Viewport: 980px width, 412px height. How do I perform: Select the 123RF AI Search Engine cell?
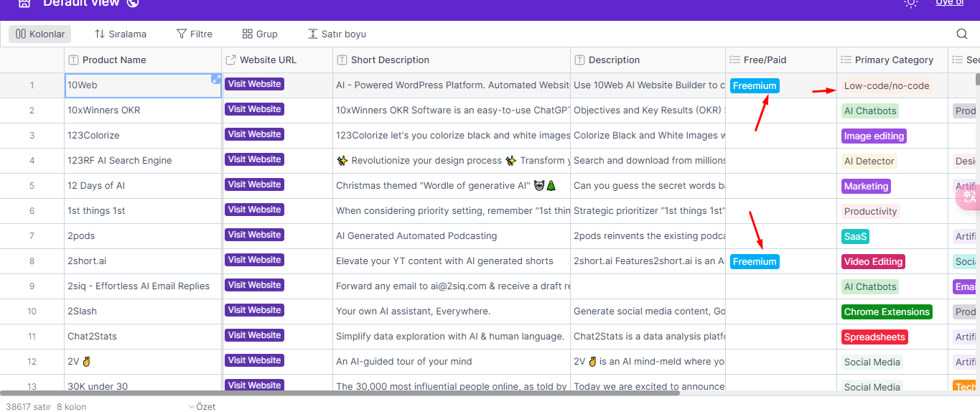(143, 160)
